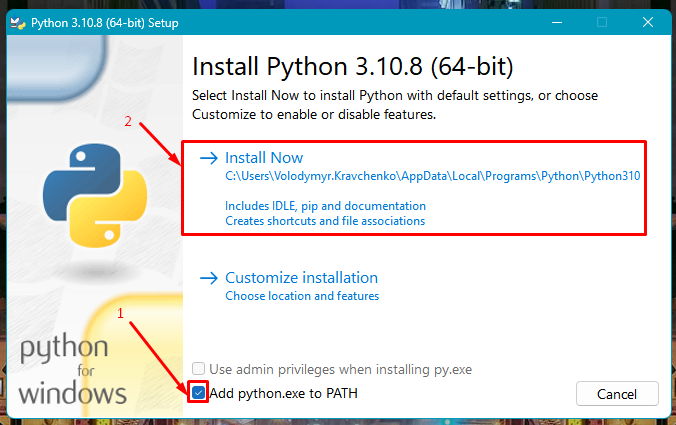Viewport: 676px width, 425px height.
Task: Click 'Includes IDLE, pip and documentation' text
Action: (325, 206)
